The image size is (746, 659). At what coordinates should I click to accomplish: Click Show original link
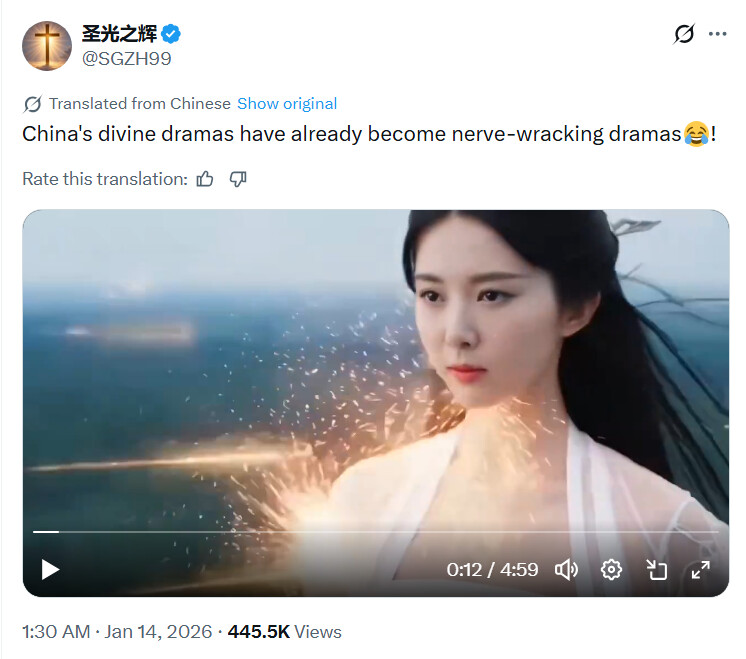287,104
